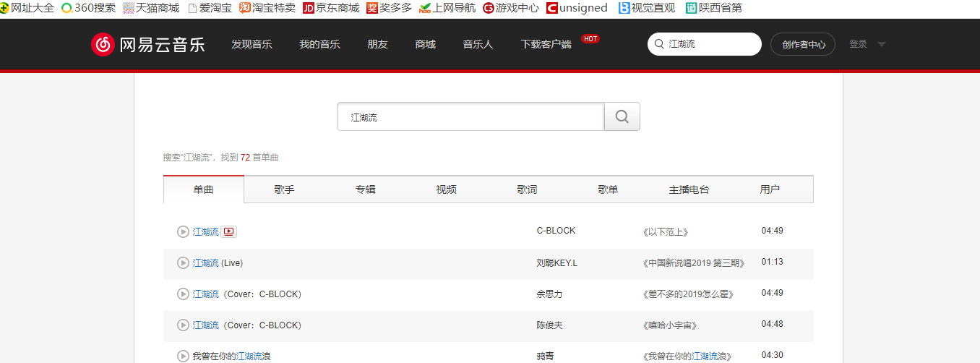This screenshot has width=980, height=363.
Task: Open album 《中国新说唱2019 第三期》
Action: [x=694, y=262]
